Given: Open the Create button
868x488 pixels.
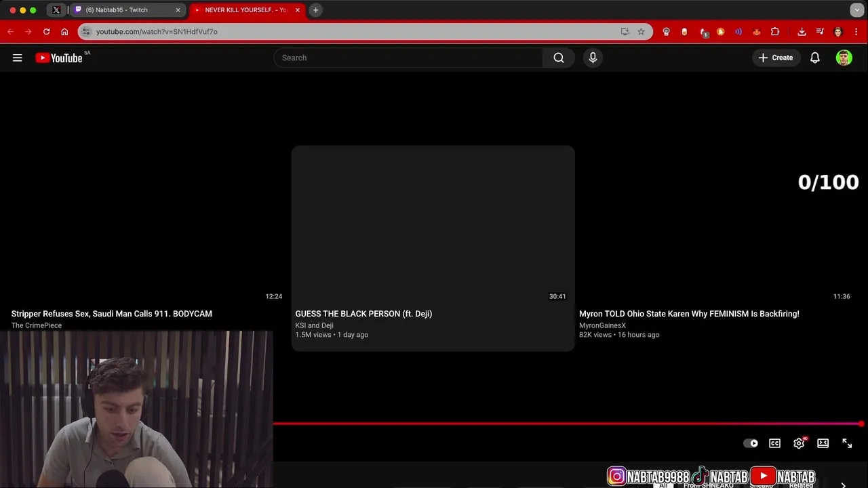Looking at the screenshot, I should click(x=776, y=58).
